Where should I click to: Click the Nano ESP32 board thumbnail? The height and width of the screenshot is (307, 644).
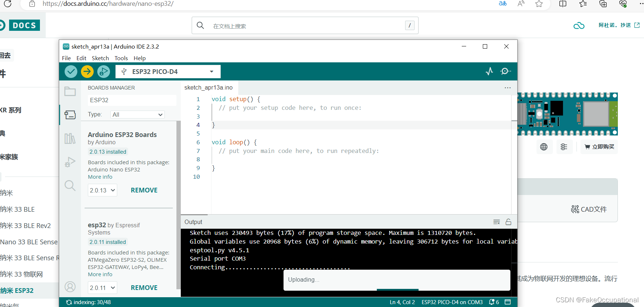[x=567, y=114]
